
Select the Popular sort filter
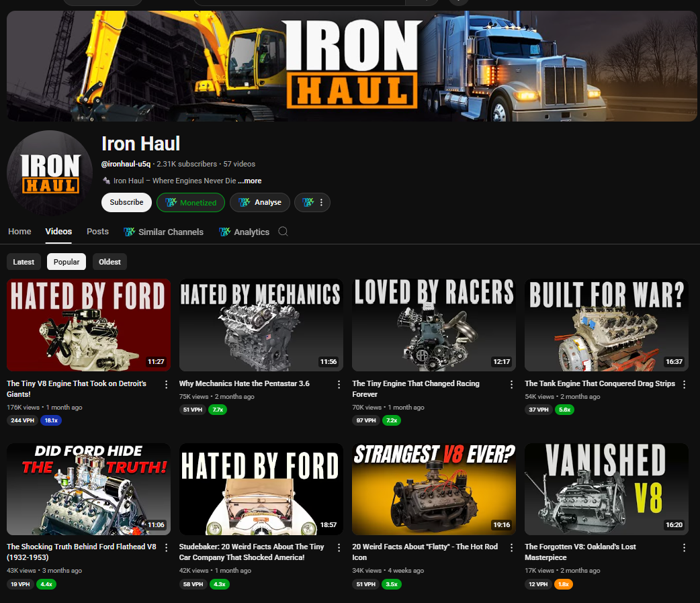point(67,262)
